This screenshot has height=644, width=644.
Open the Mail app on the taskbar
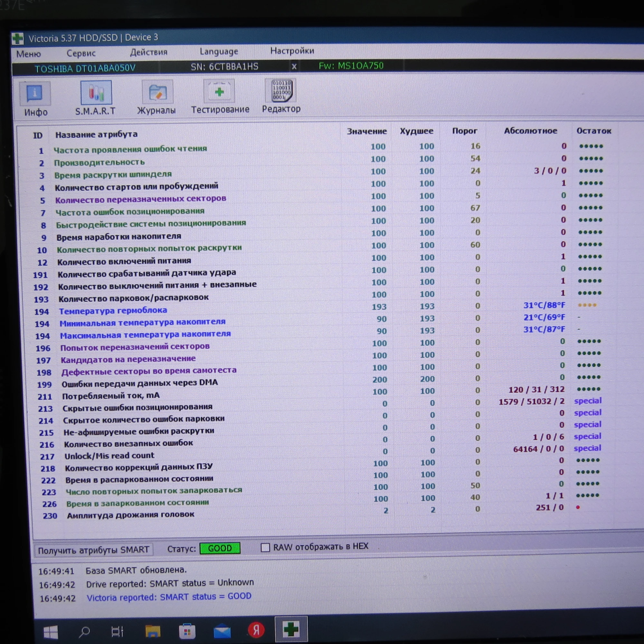point(222,631)
